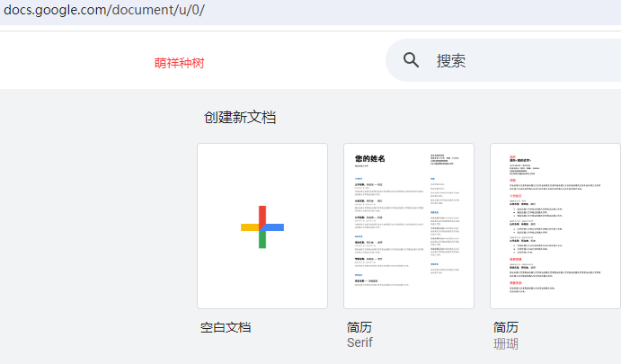Click the 简历 label above 珊瑚

point(506,327)
